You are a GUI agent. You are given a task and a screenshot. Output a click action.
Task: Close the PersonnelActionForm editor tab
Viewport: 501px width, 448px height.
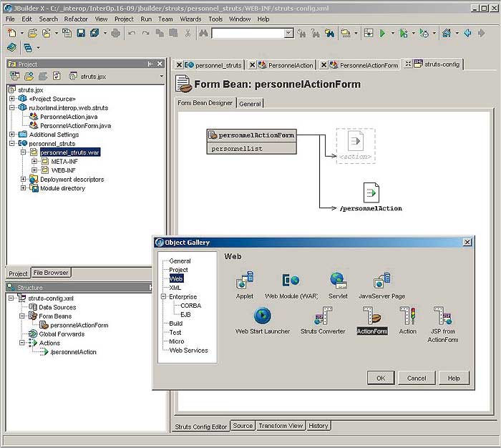click(324, 65)
